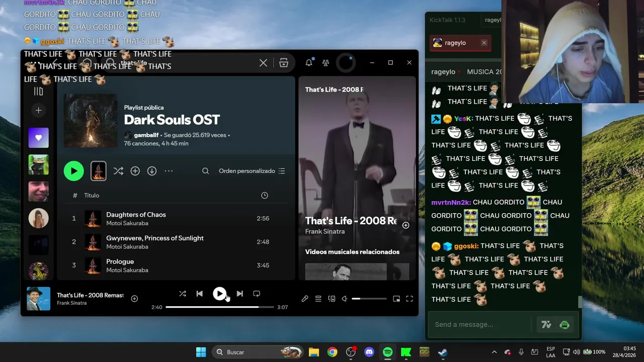Open the Browse icon beside search
This screenshot has height=362, width=644.
284,63
